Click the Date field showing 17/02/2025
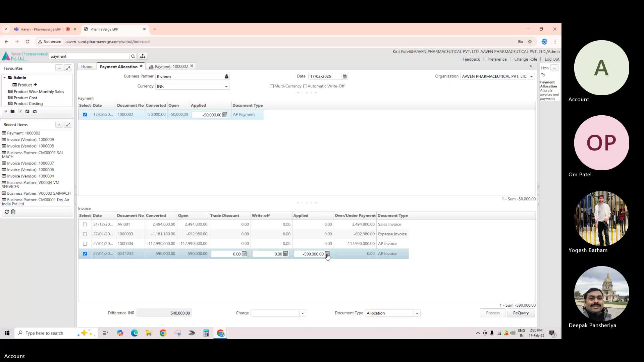644x362 pixels. click(x=324, y=76)
